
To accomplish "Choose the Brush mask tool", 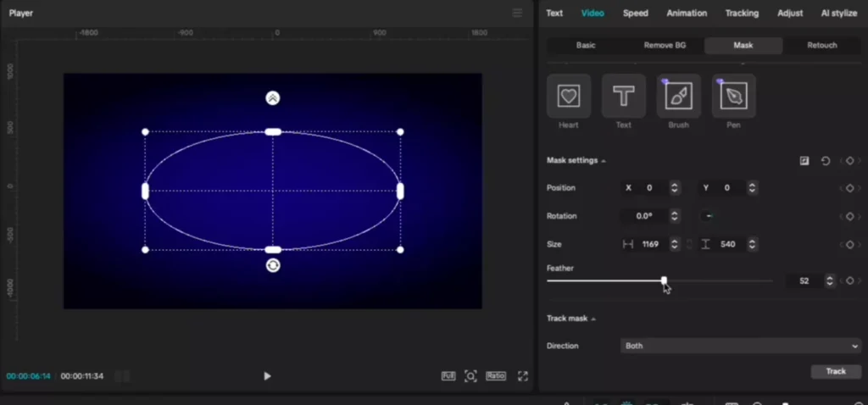I will point(678,97).
